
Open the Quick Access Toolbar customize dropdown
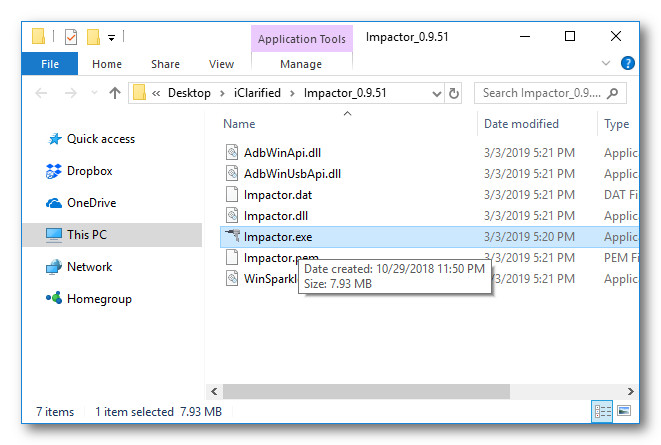coord(111,38)
